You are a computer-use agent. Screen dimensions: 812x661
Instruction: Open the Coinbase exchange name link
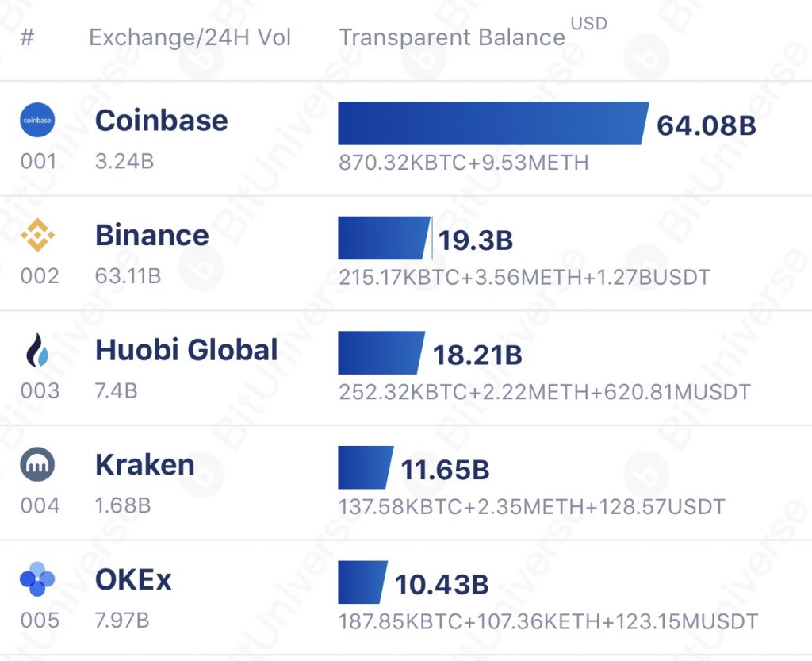[x=161, y=121]
